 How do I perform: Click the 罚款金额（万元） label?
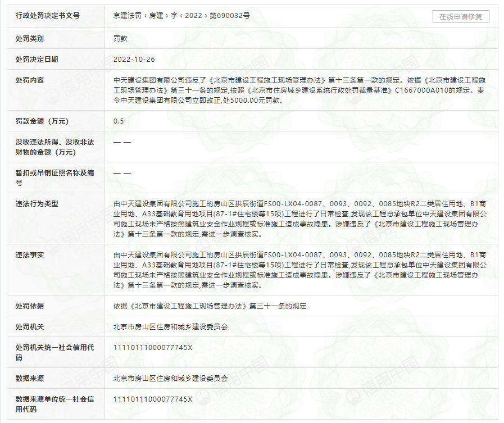(42, 121)
